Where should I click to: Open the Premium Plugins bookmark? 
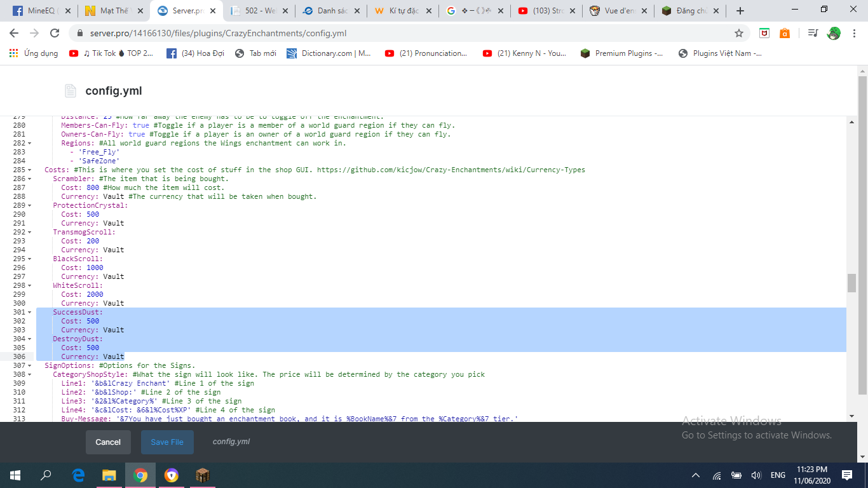click(x=621, y=53)
